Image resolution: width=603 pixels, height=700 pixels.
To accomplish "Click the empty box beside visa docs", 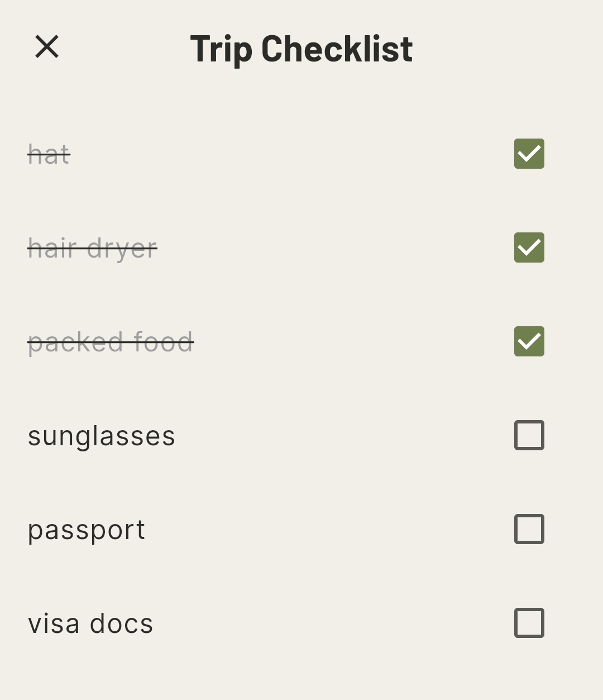I will (529, 623).
